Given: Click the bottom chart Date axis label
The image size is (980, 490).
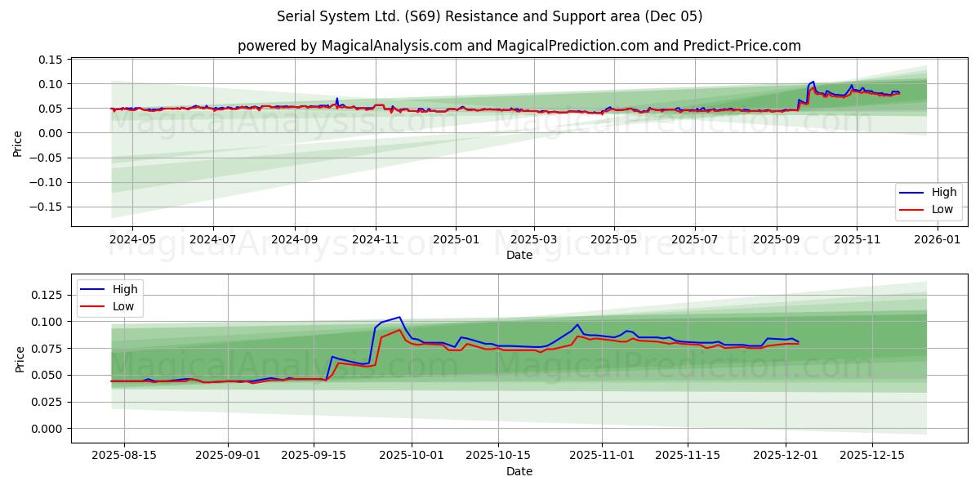Looking at the screenshot, I should point(521,471).
